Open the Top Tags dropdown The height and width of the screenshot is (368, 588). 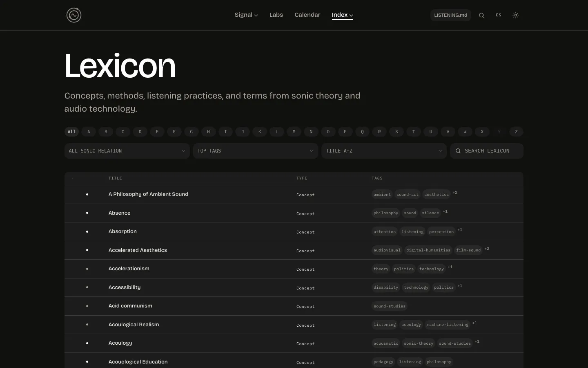coord(256,151)
